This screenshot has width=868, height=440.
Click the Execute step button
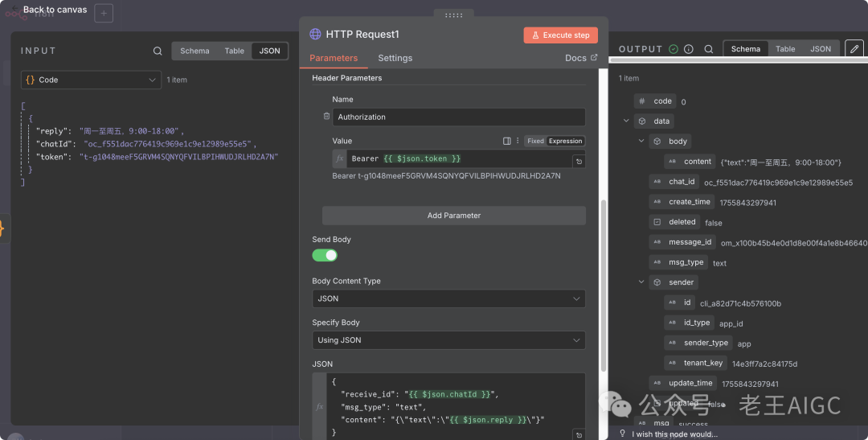coord(560,35)
